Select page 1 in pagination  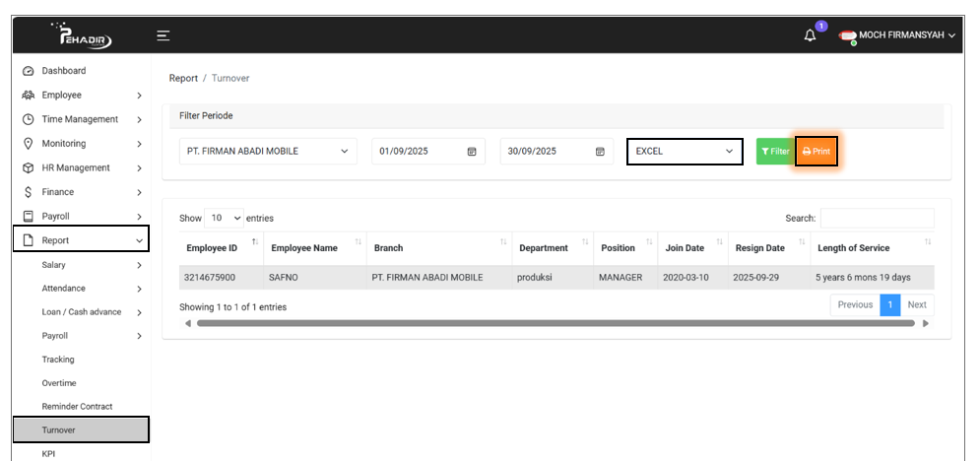(x=890, y=304)
